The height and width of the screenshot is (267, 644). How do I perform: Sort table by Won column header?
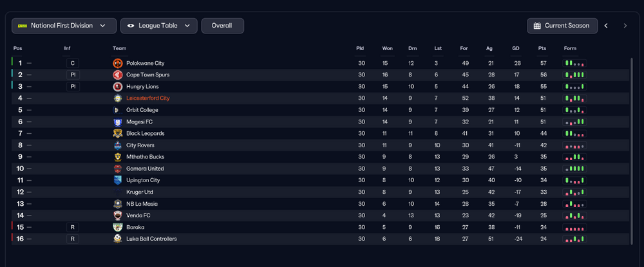pyautogui.click(x=387, y=48)
